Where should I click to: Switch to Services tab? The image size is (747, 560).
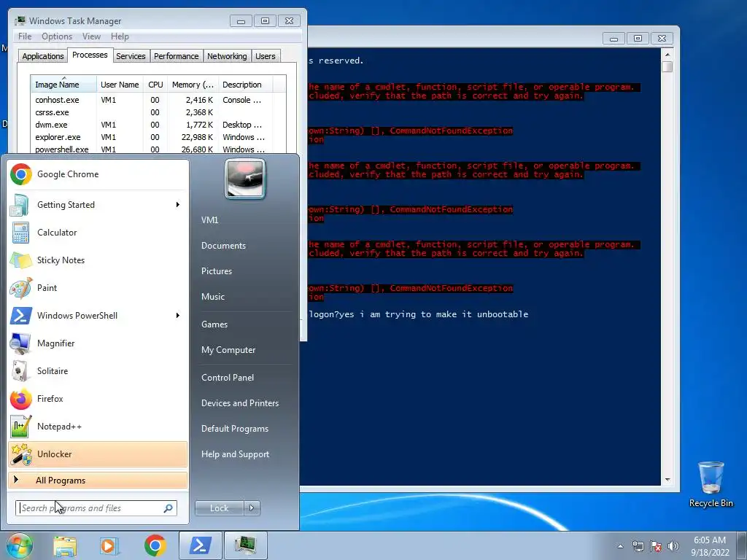click(x=131, y=56)
